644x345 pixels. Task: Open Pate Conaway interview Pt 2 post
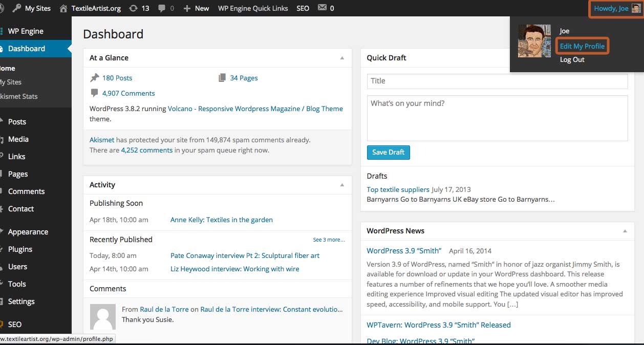click(x=245, y=255)
